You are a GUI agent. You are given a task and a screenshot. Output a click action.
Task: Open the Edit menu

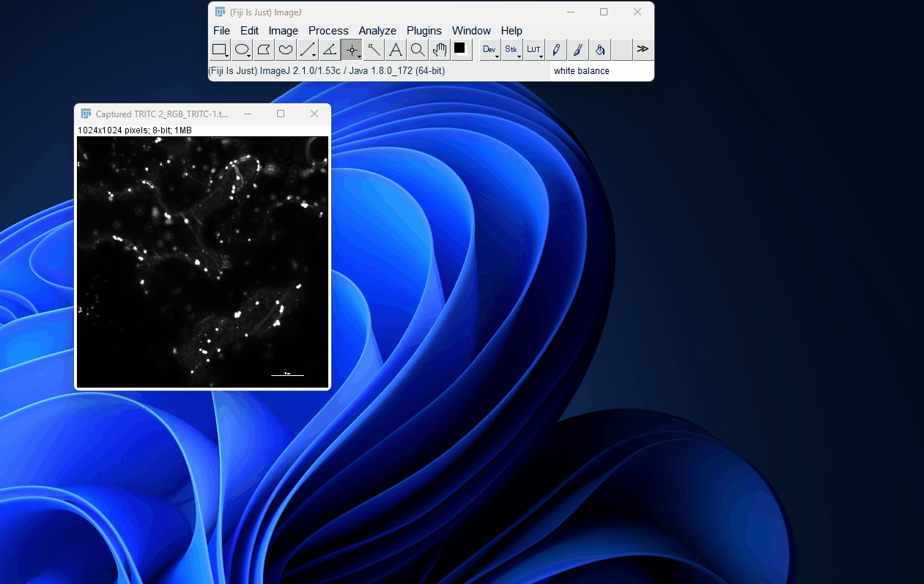249,31
